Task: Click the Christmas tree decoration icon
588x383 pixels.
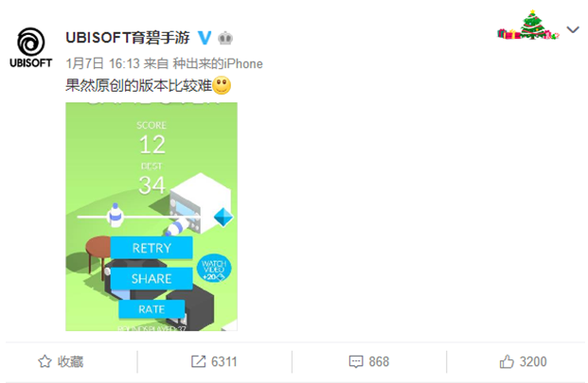Action: (528, 26)
